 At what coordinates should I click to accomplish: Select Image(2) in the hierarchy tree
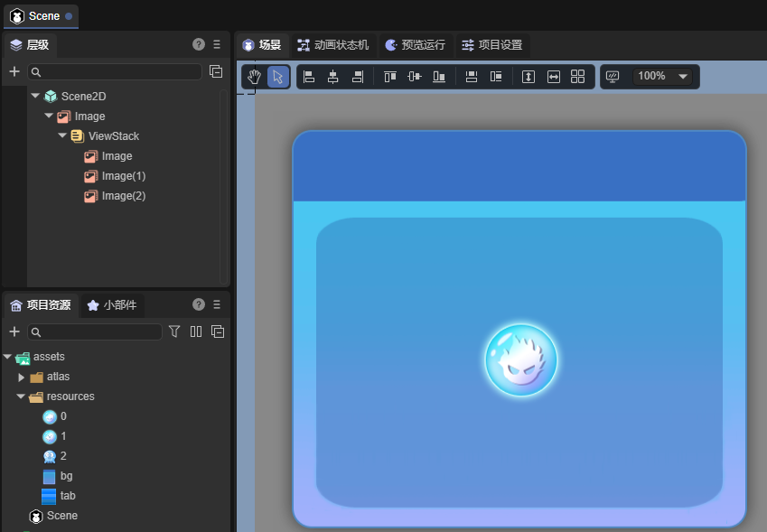[x=123, y=196]
